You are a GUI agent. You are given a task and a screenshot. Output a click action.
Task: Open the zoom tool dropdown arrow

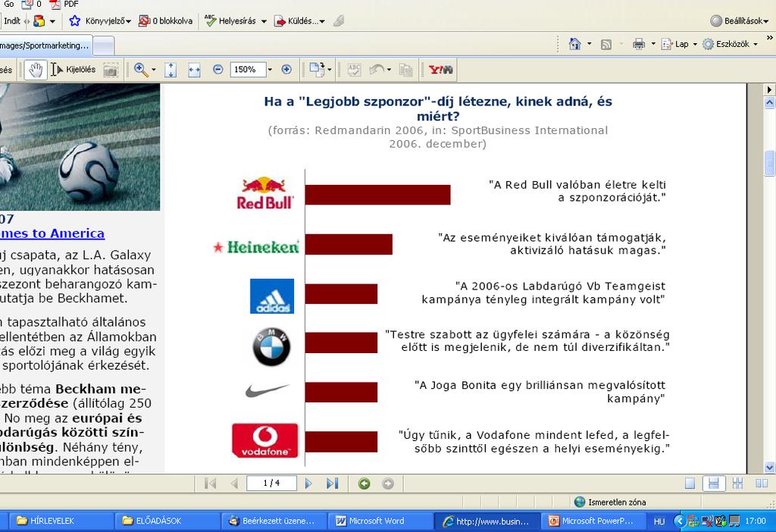tap(153, 70)
